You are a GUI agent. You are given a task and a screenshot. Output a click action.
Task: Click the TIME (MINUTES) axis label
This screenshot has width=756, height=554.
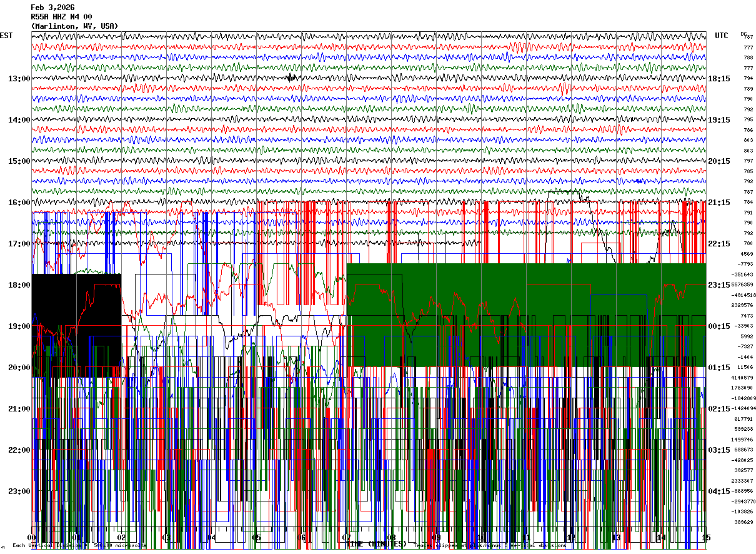pyautogui.click(x=377, y=543)
